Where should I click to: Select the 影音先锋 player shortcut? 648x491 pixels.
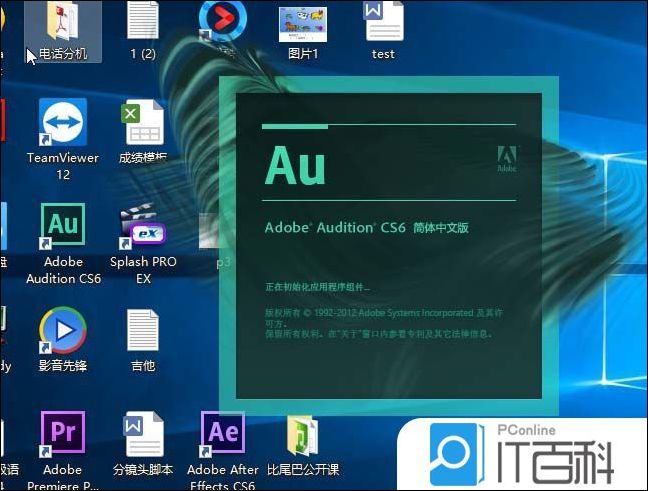tap(62, 332)
